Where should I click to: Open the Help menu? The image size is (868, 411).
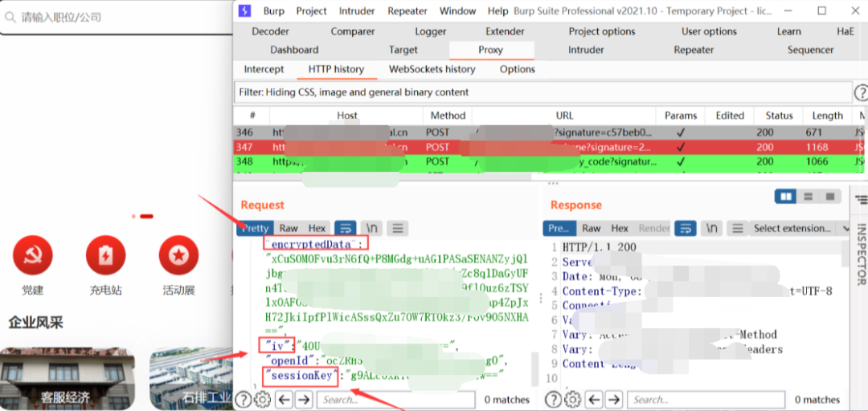click(x=497, y=11)
